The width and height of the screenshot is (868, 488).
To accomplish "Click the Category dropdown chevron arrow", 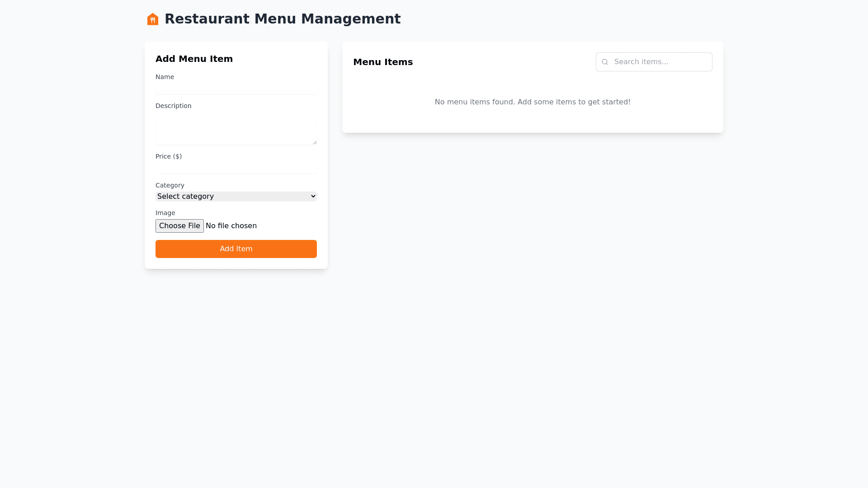I will (313, 196).
